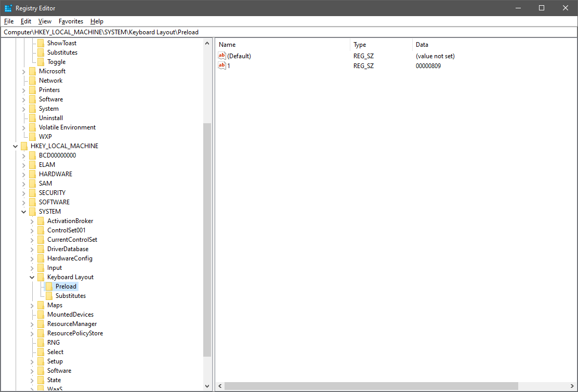Viewport: 578px width, 392px height.
Task: Click the MountedDevices folder icon
Action: tap(41, 315)
